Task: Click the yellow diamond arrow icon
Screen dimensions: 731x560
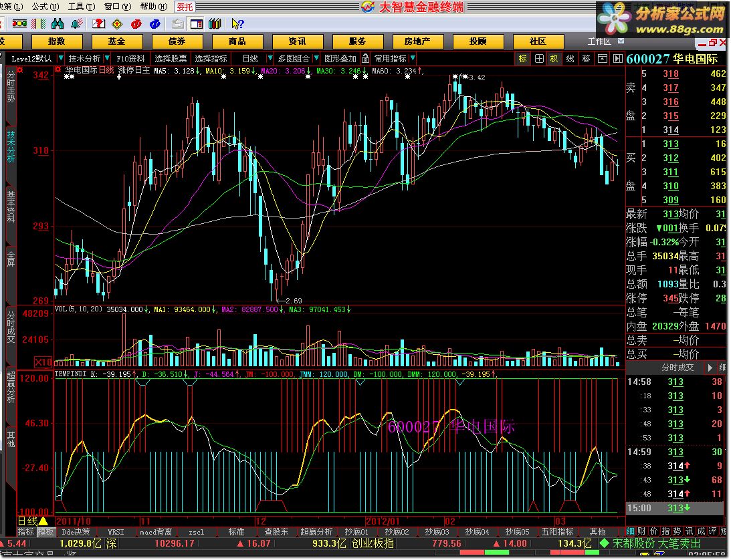Action: (x=117, y=23)
